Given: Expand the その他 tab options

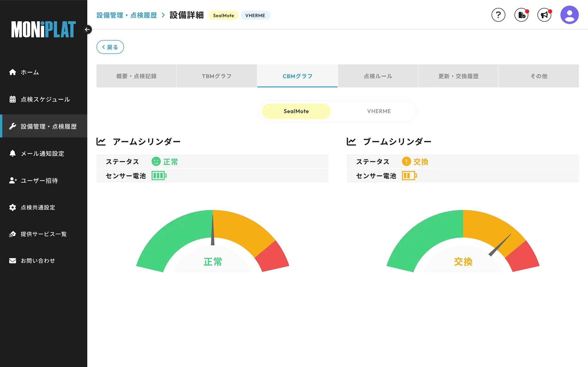Looking at the screenshot, I should coord(539,76).
